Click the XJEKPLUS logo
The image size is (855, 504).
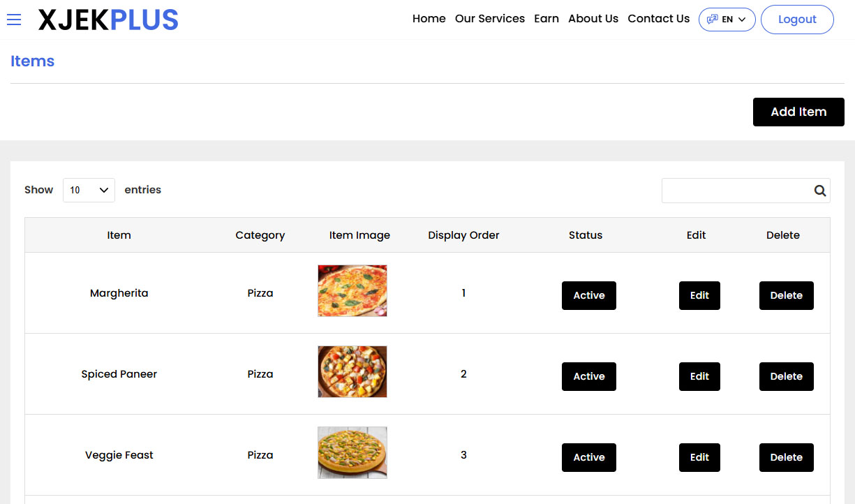coord(108,20)
